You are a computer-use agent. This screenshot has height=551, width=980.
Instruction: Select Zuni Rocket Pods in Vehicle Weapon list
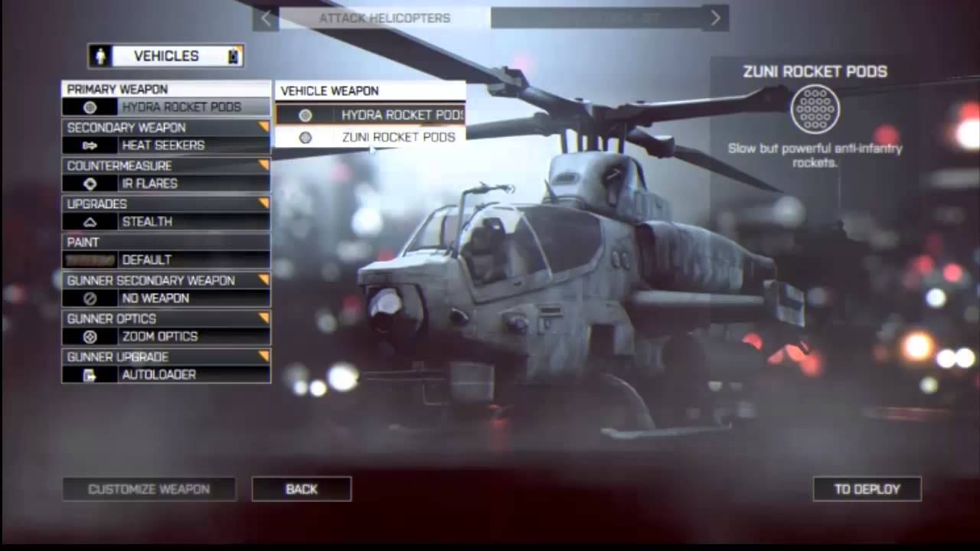(x=371, y=137)
